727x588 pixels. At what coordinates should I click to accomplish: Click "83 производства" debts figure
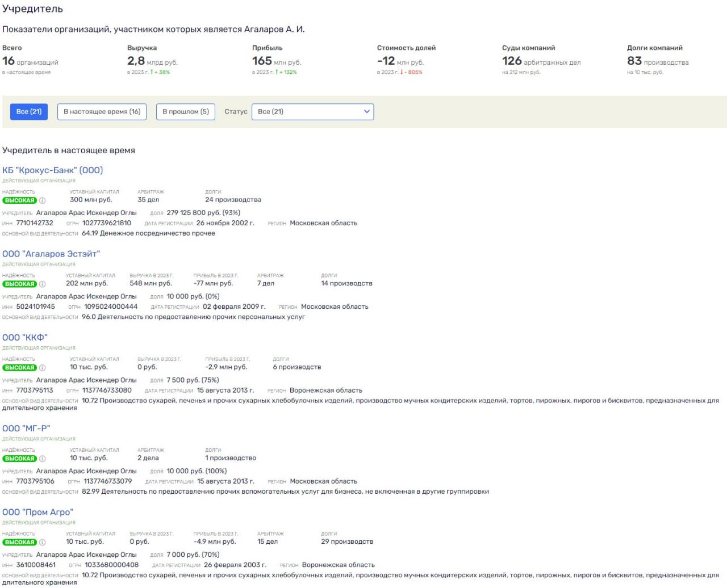pos(658,61)
